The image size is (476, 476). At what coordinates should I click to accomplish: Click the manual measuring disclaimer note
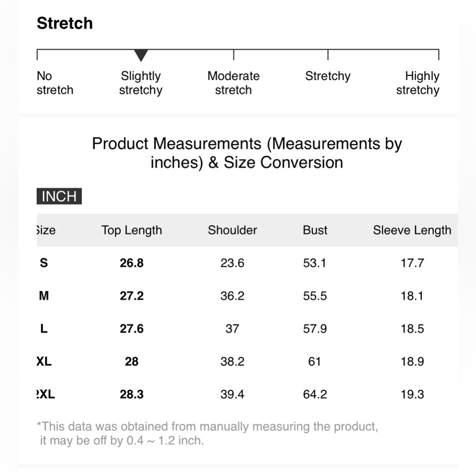coord(208,433)
